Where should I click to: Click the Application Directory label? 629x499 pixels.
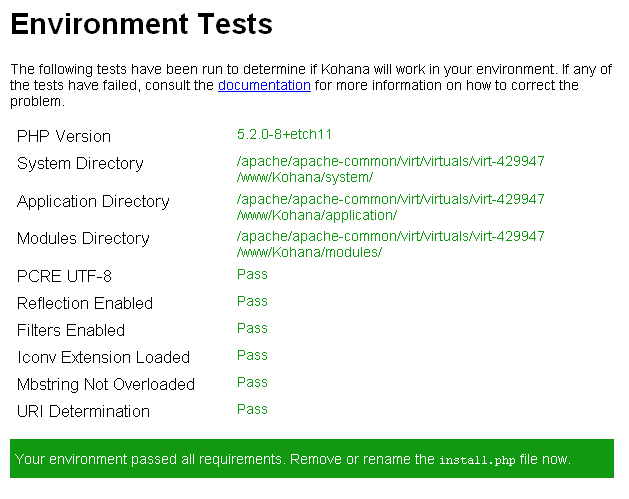click(93, 201)
